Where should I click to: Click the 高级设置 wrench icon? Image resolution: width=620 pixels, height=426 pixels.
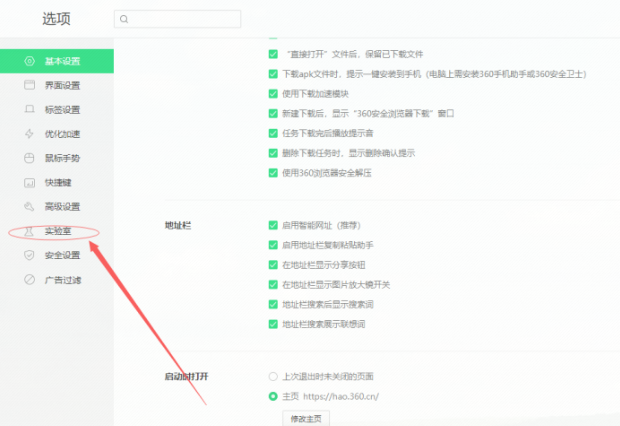(29, 206)
